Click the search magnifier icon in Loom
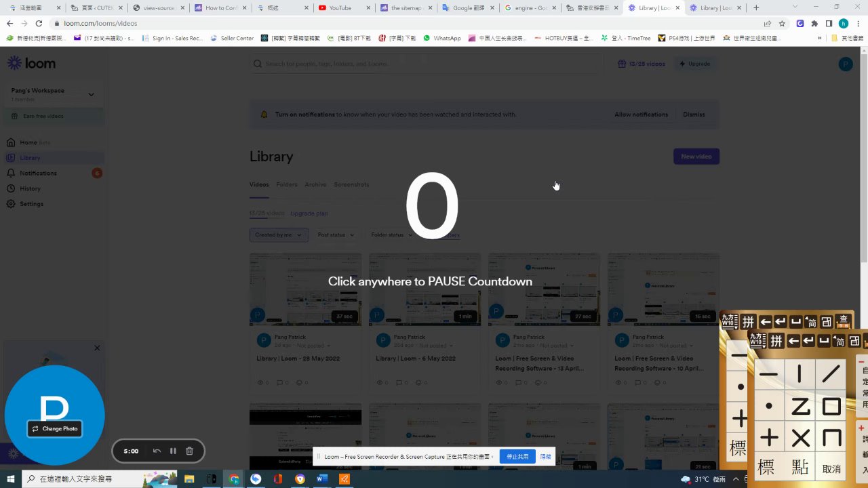Screen dimensions: 868x488 coord(258,64)
